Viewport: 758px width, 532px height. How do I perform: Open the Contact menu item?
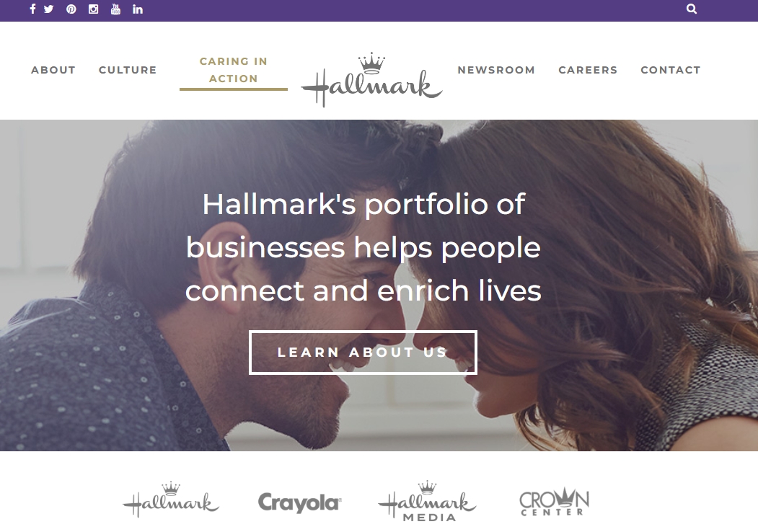pos(671,70)
